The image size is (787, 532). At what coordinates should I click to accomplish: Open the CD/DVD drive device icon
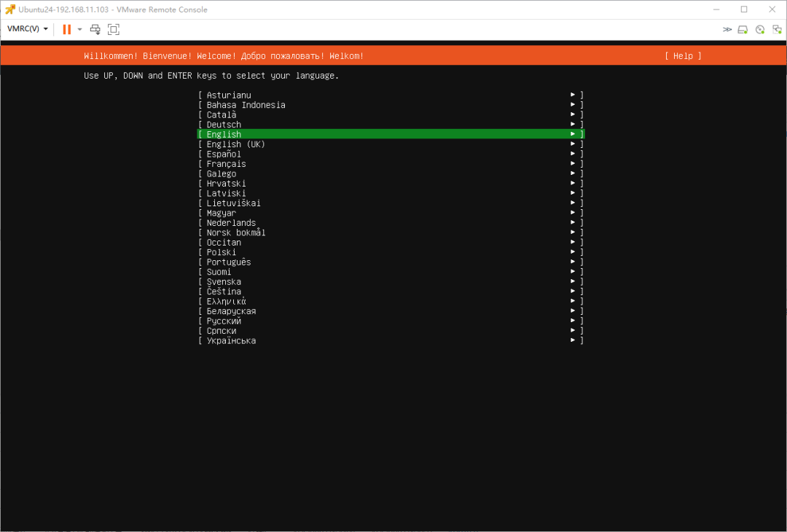[x=760, y=30]
